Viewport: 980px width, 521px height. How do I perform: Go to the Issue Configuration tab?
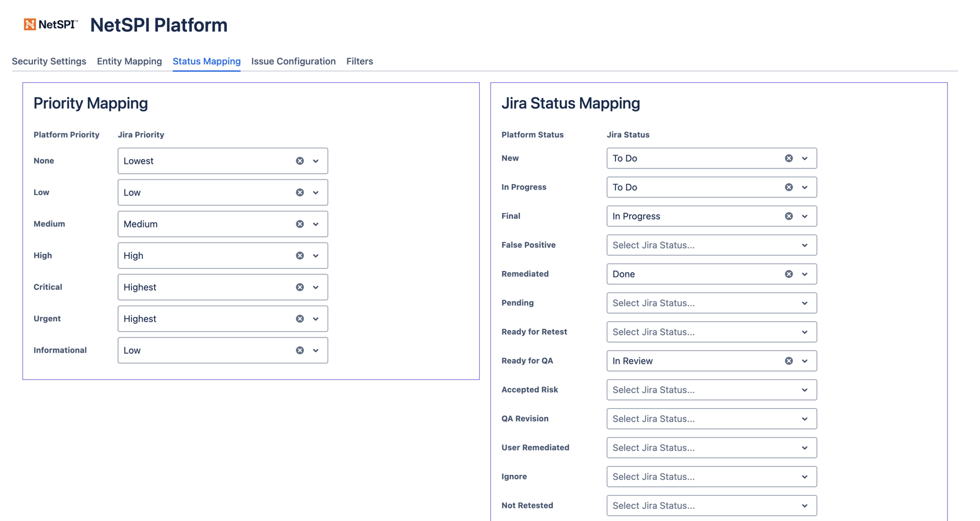[293, 61]
